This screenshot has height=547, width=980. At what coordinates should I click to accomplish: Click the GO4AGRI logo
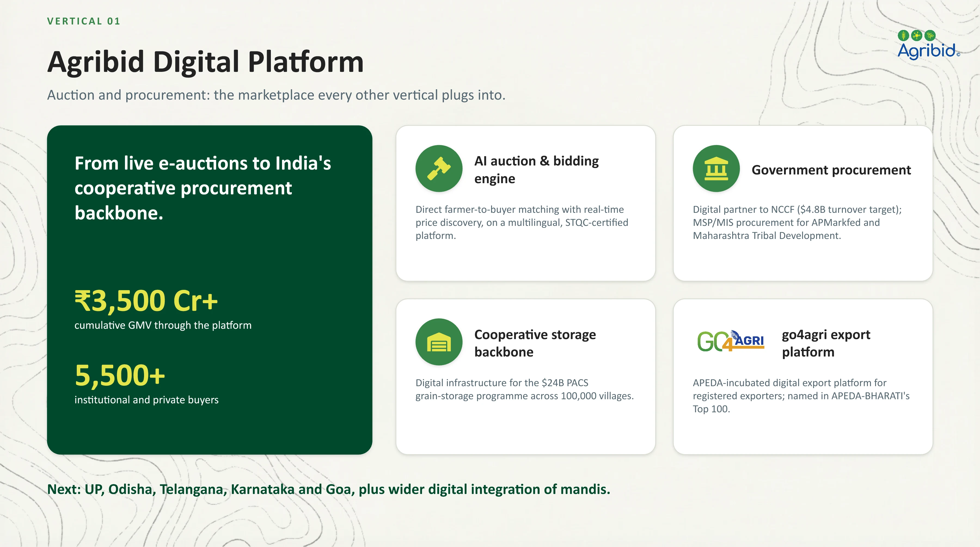(730, 341)
